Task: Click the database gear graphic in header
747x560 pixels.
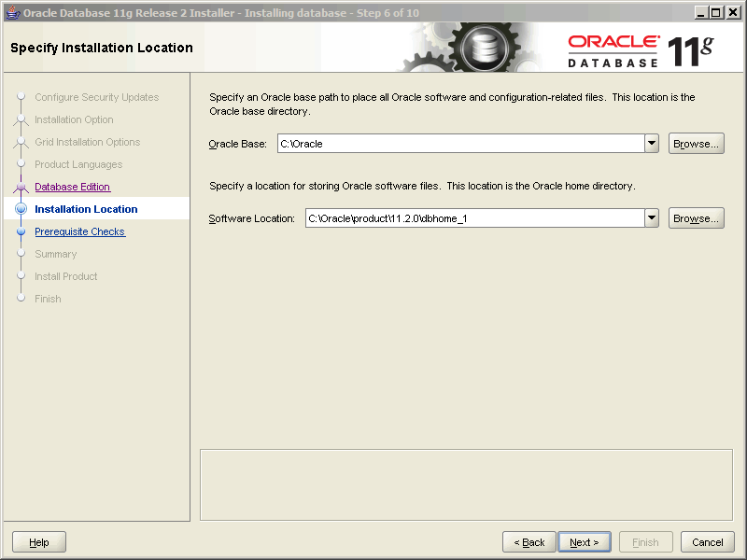Action: tap(483, 48)
